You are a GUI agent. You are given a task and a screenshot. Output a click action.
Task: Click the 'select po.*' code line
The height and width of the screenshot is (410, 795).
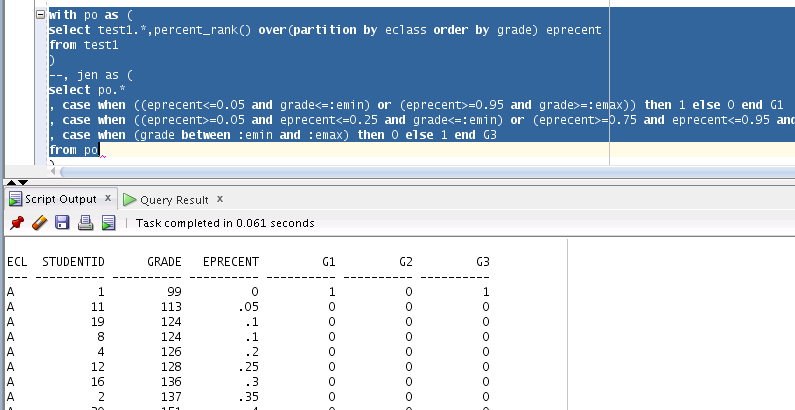coord(87,90)
